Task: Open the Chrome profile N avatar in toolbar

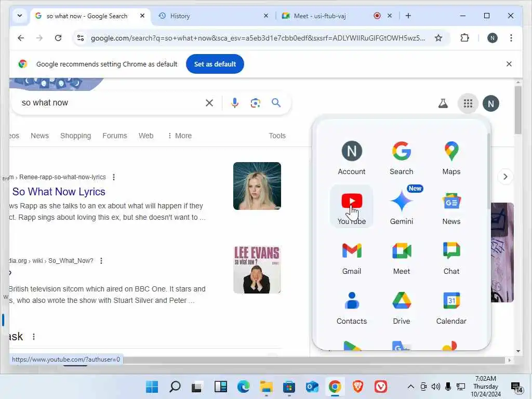Action: tap(493, 38)
